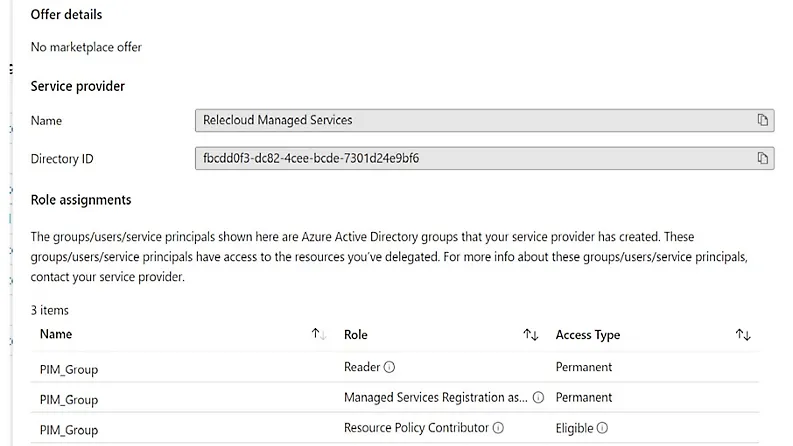Copy the service provider Name value
The width and height of the screenshot is (793, 446).
click(762, 120)
